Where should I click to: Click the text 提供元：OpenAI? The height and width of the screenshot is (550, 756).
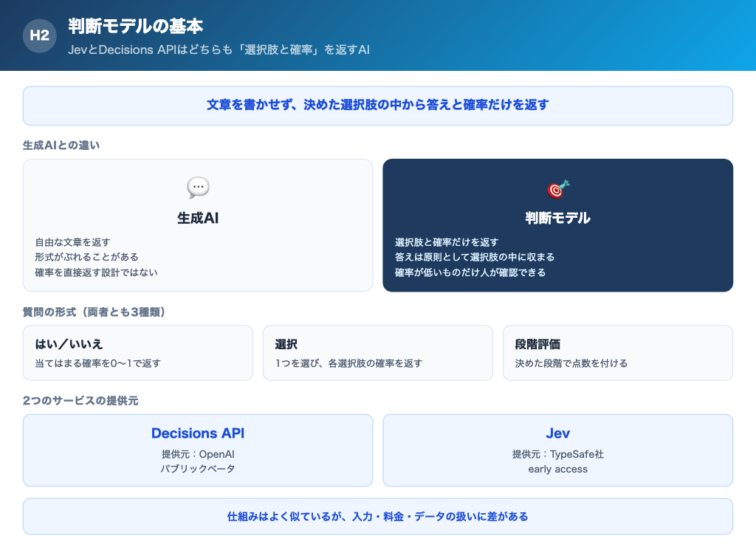pos(198,454)
